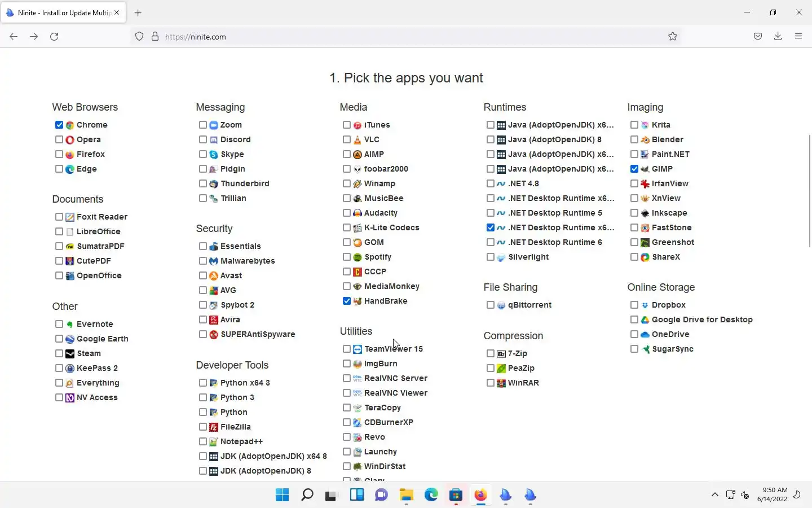Open the Firefox application menu
Image resolution: width=812 pixels, height=508 pixels.
pyautogui.click(x=798, y=37)
